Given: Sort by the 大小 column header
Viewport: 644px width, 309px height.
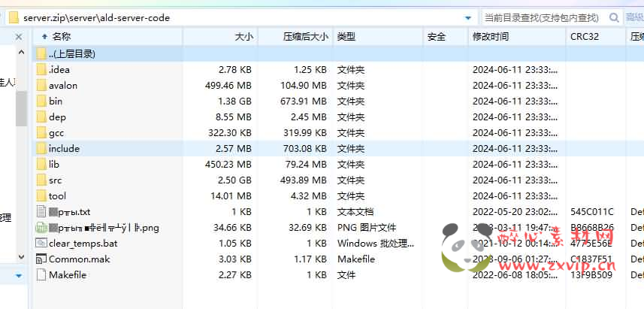Looking at the screenshot, I should [x=244, y=37].
